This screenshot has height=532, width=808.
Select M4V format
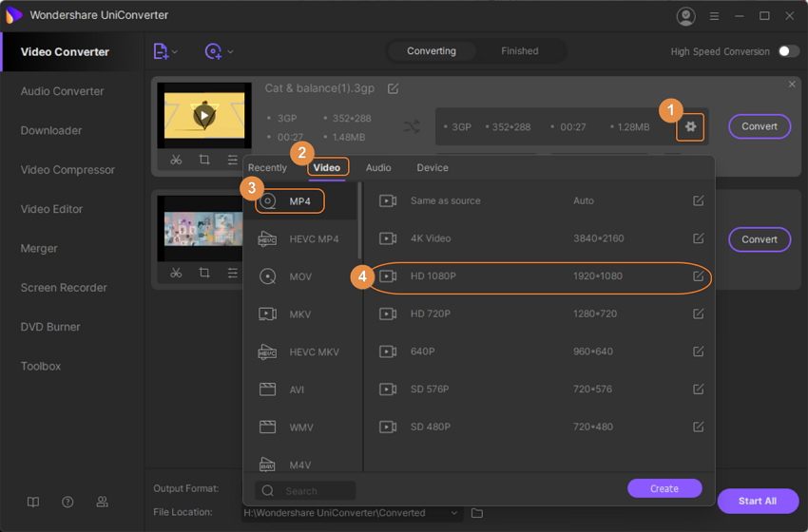pyautogui.click(x=301, y=465)
